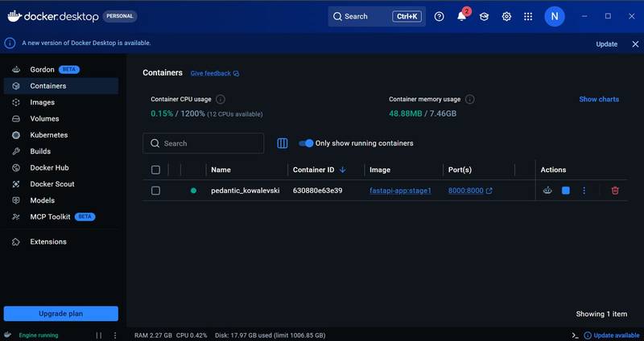Click the header Search box
Image resolution: width=644 pixels, height=341 pixels.
[x=377, y=16]
